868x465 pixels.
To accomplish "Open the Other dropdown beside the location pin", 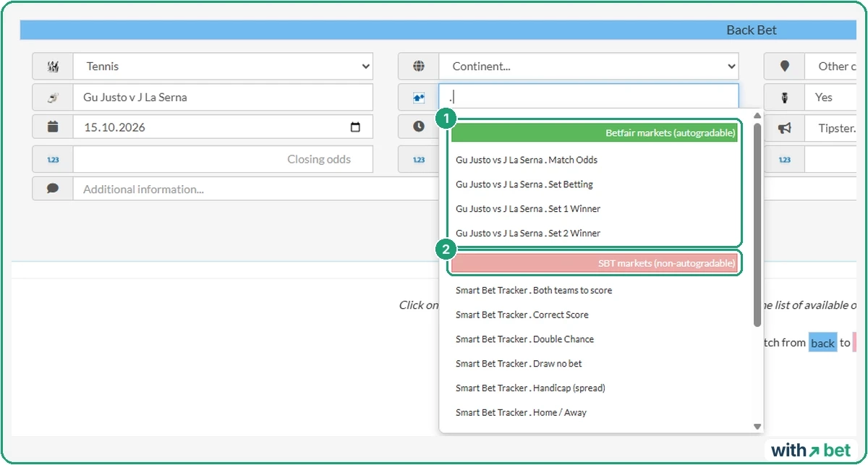I will pos(831,67).
